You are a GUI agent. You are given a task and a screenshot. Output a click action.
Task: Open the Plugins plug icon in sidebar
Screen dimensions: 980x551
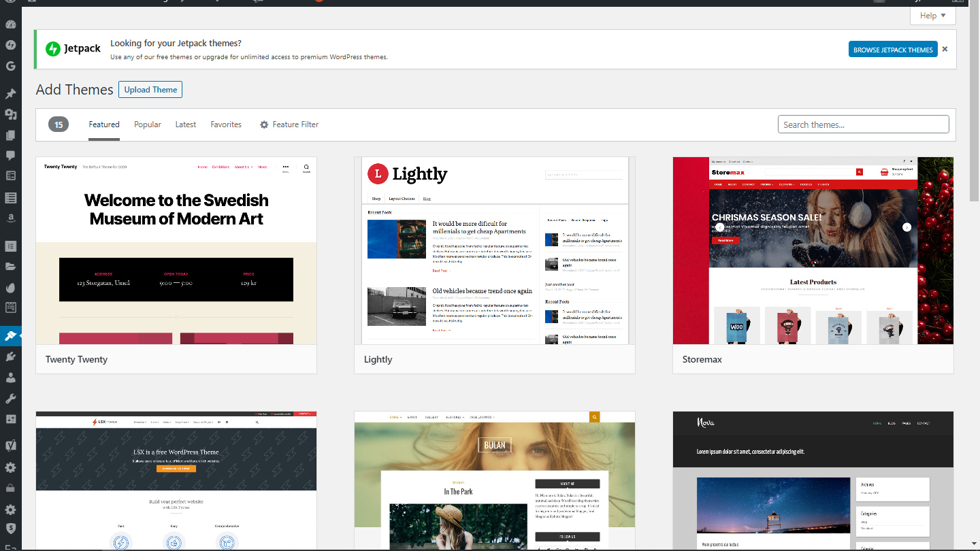[x=10, y=356]
